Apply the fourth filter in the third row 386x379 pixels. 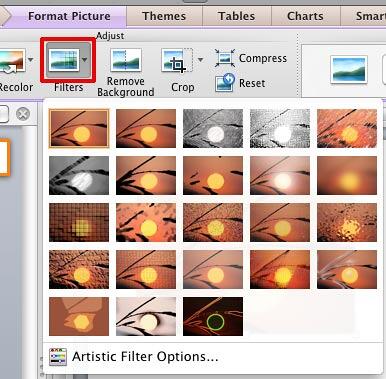click(x=280, y=222)
